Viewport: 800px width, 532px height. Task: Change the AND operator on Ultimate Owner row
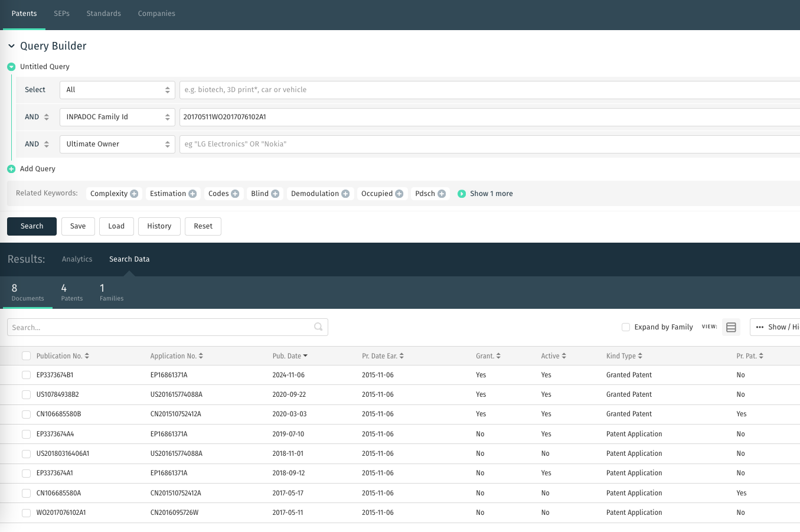point(37,144)
